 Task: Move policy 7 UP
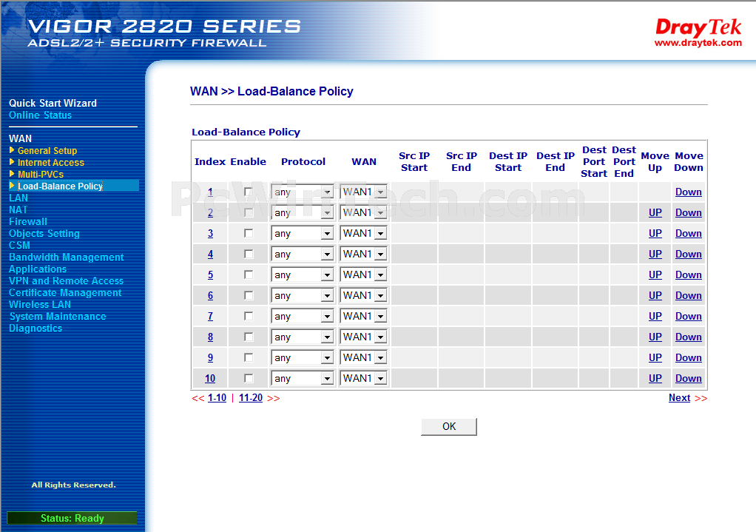click(655, 317)
